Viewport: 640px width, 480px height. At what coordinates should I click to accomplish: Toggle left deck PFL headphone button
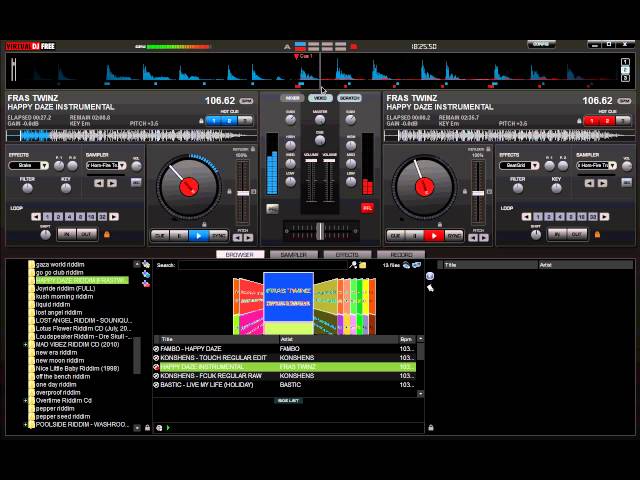pos(272,209)
